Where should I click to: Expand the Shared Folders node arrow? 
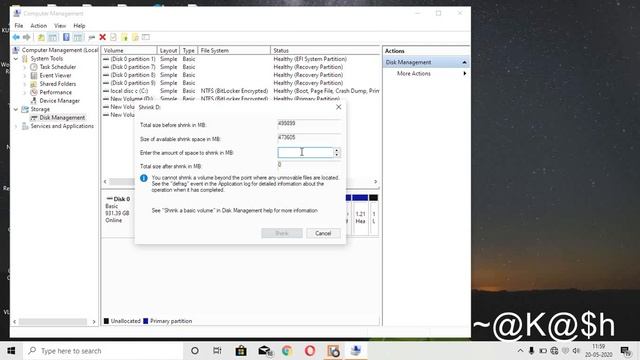[x=24, y=84]
